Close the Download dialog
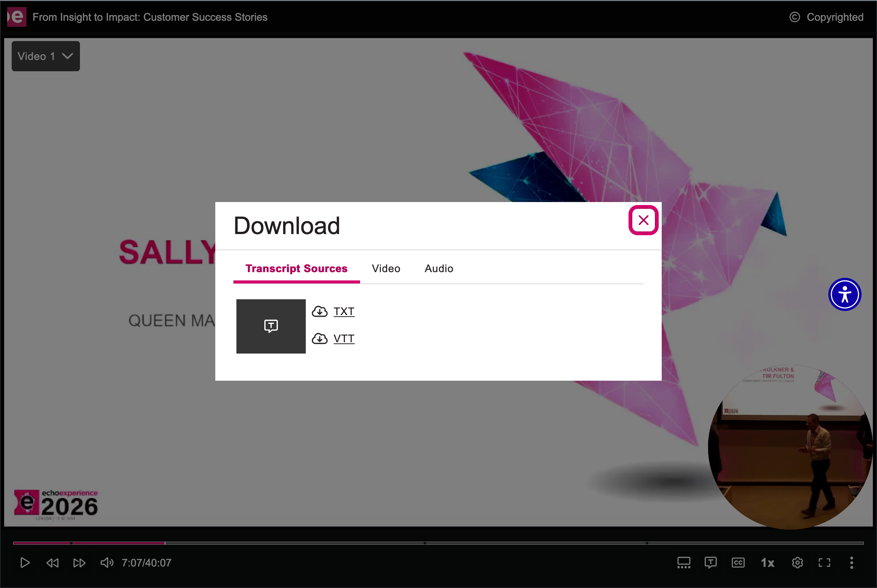This screenshot has height=588, width=877. (643, 220)
